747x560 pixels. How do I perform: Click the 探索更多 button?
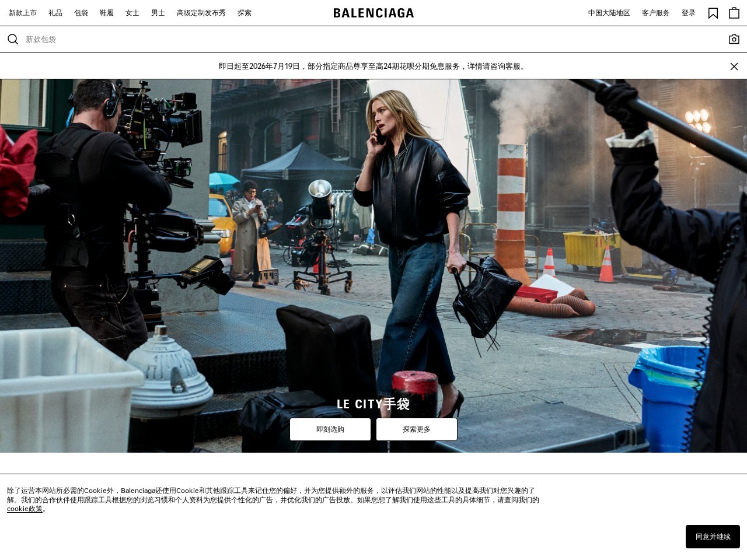point(417,429)
